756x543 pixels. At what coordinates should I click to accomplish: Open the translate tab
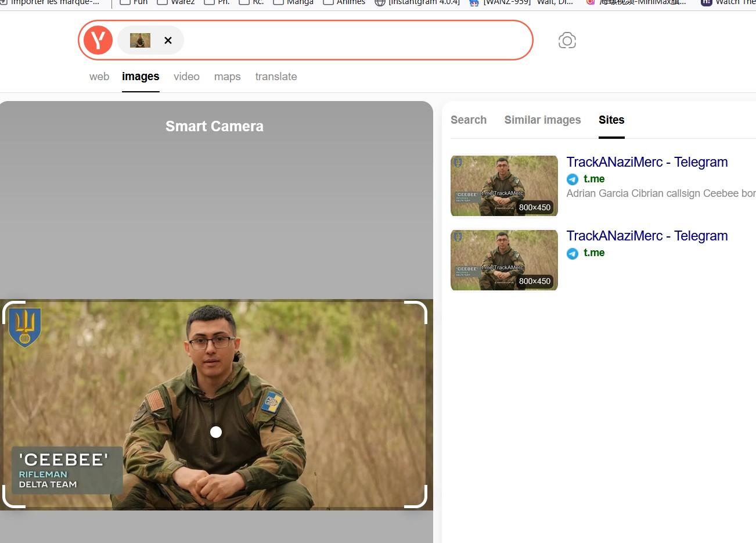[x=276, y=77]
